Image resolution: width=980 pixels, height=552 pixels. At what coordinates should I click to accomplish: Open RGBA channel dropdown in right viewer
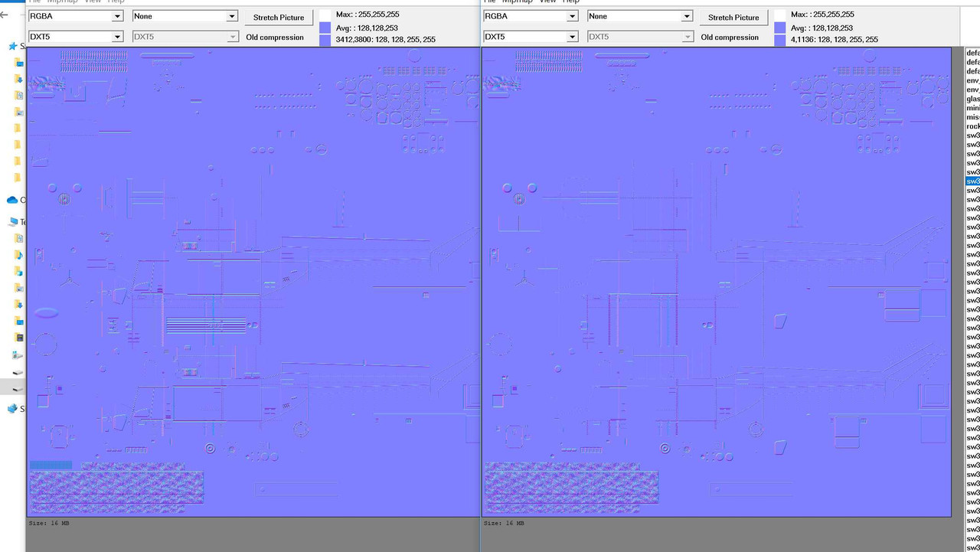click(x=531, y=16)
